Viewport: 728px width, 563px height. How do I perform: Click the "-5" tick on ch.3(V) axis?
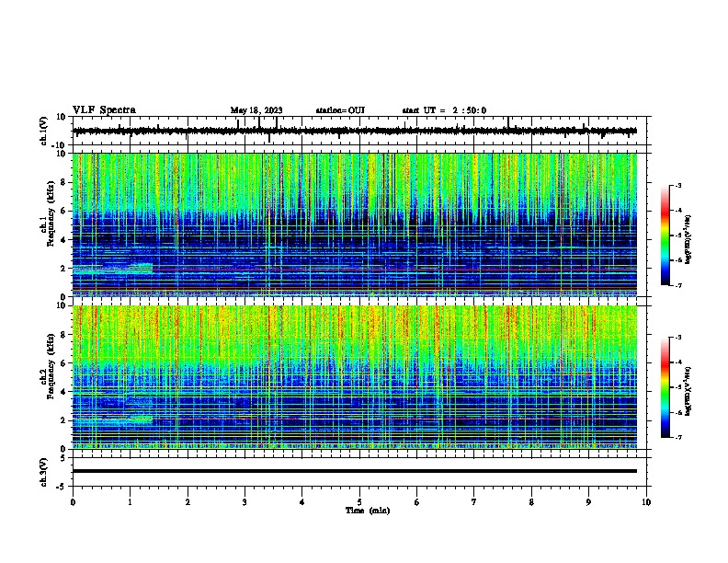pyautogui.click(x=61, y=487)
